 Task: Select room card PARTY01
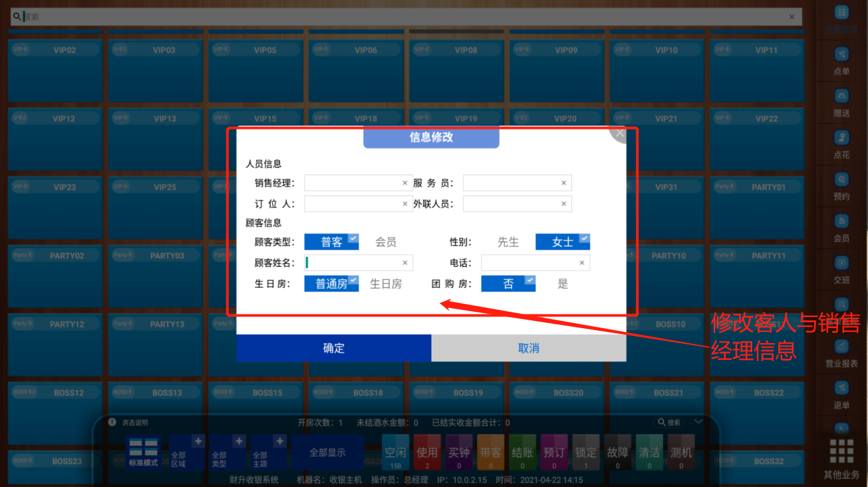tap(757, 207)
